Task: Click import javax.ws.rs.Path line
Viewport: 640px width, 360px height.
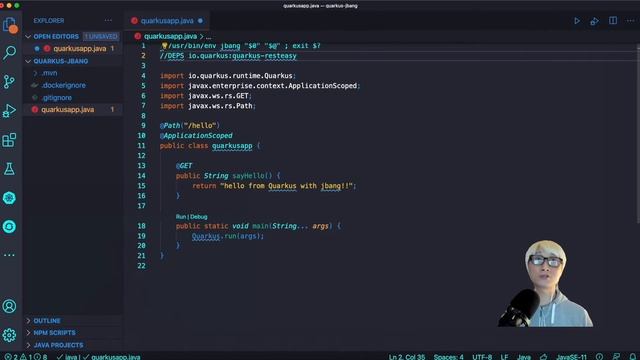Action: [208, 106]
